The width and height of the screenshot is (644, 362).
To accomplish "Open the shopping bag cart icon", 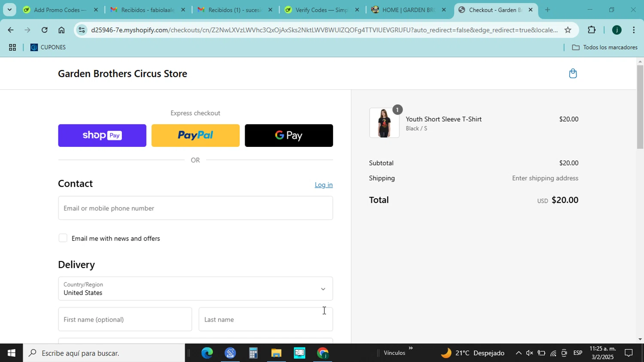I will tap(573, 73).
